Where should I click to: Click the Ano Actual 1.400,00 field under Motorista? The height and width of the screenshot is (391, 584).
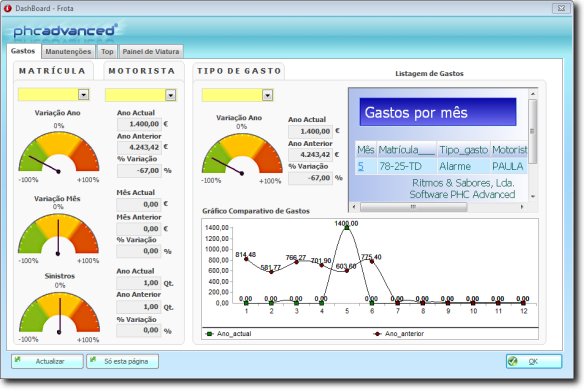pos(139,124)
